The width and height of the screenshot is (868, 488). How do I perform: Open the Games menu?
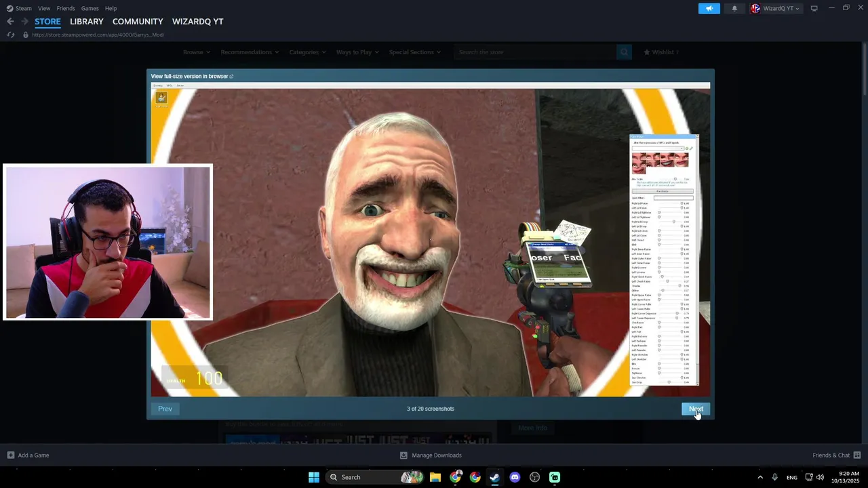pos(90,8)
